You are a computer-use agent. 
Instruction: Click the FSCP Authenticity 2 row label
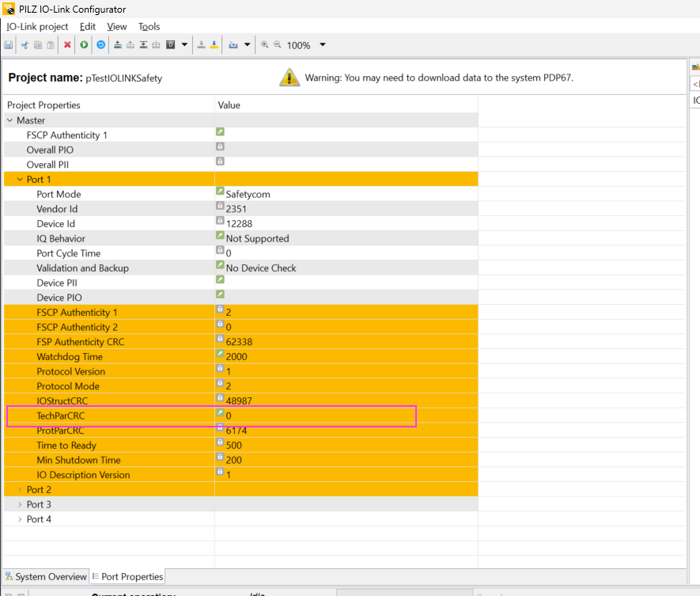tap(77, 327)
